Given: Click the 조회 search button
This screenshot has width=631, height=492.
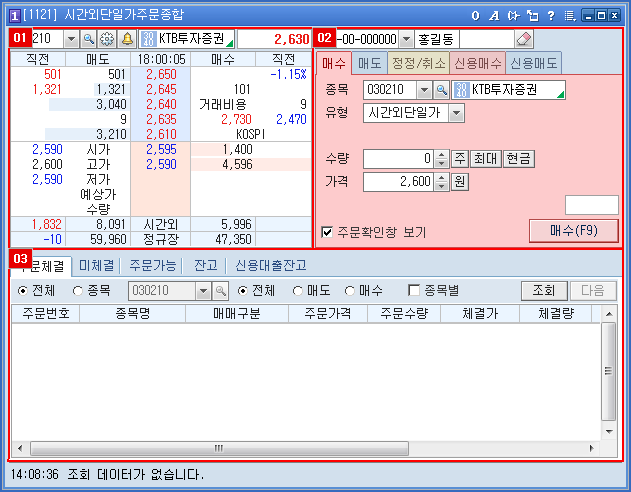Looking at the screenshot, I should click(x=543, y=290).
